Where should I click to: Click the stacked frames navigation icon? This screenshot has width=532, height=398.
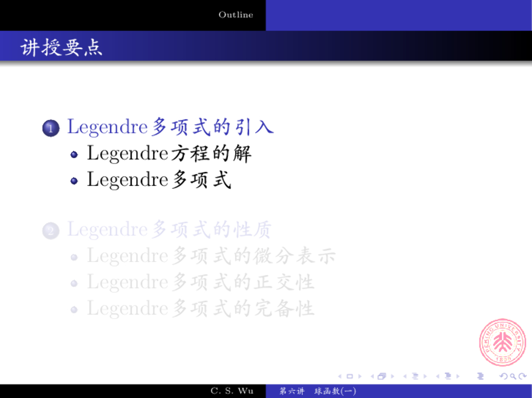(382, 376)
